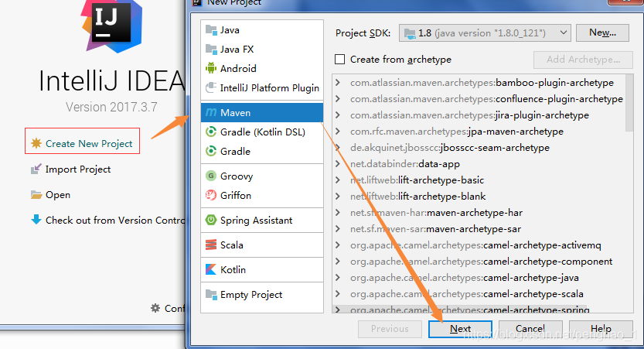644x349 pixels.
Task: Select Android in the project type list
Action: point(262,68)
